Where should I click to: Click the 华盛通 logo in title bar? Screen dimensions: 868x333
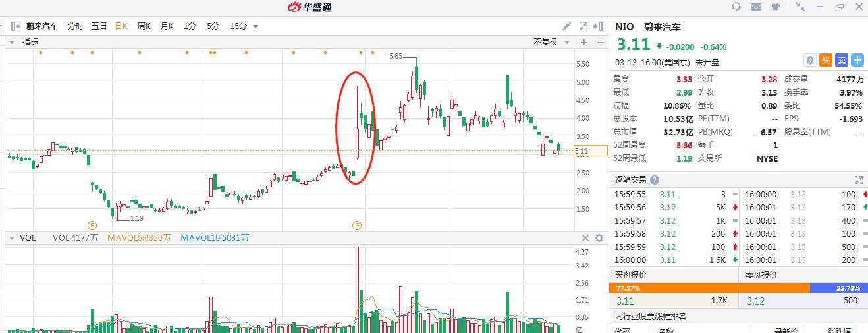tap(310, 7)
